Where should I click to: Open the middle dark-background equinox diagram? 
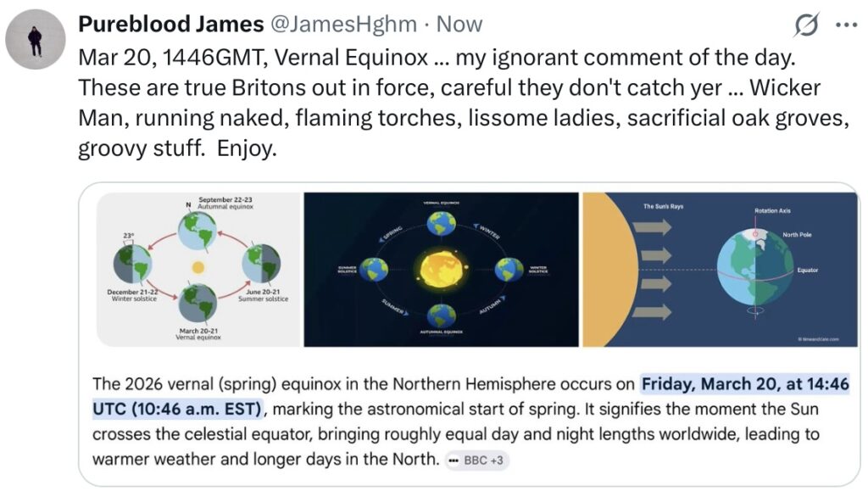441,269
